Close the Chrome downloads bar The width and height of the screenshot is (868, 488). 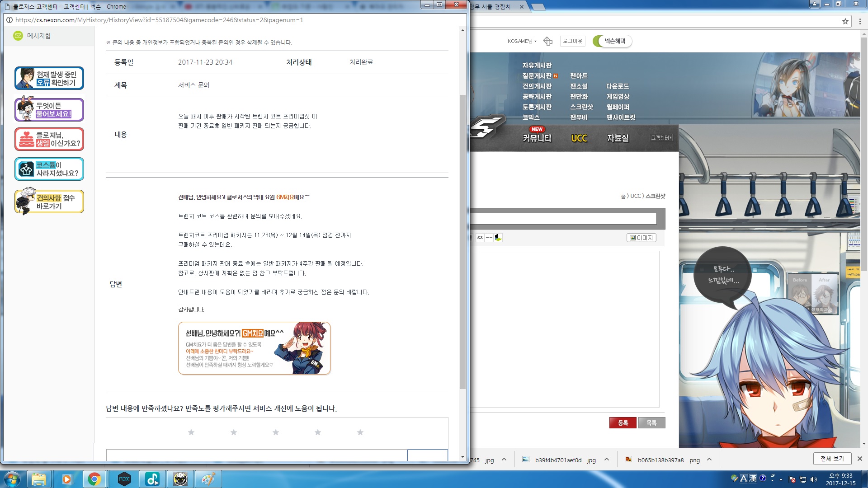(x=860, y=459)
